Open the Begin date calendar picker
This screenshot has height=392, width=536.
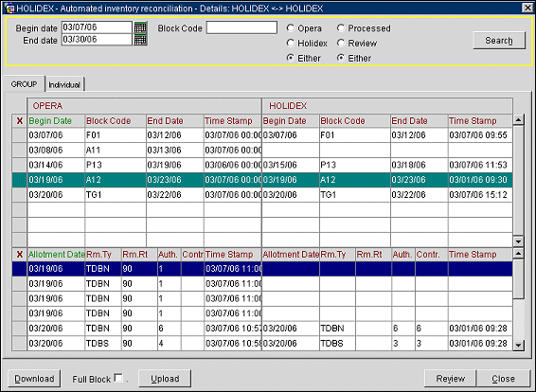coord(140,27)
